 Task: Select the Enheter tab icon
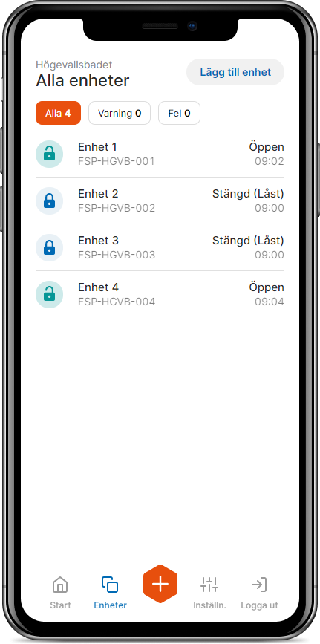(x=110, y=585)
